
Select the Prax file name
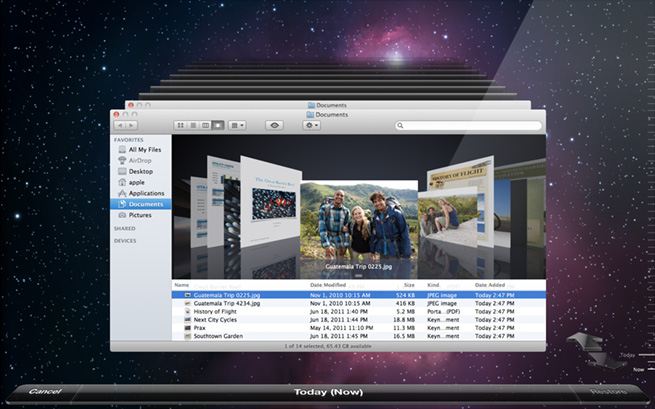tap(199, 328)
